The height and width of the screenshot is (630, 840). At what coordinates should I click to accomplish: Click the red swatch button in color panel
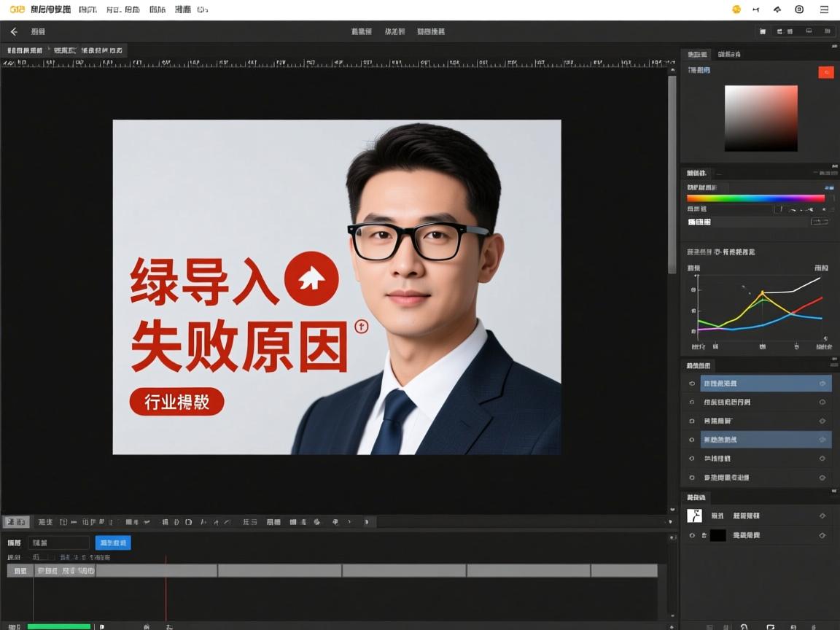(x=825, y=71)
